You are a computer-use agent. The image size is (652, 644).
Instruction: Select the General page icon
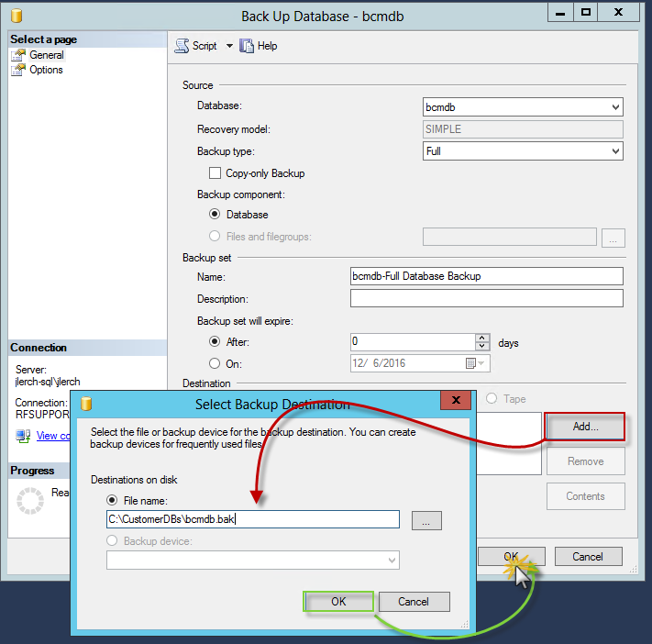click(18, 55)
